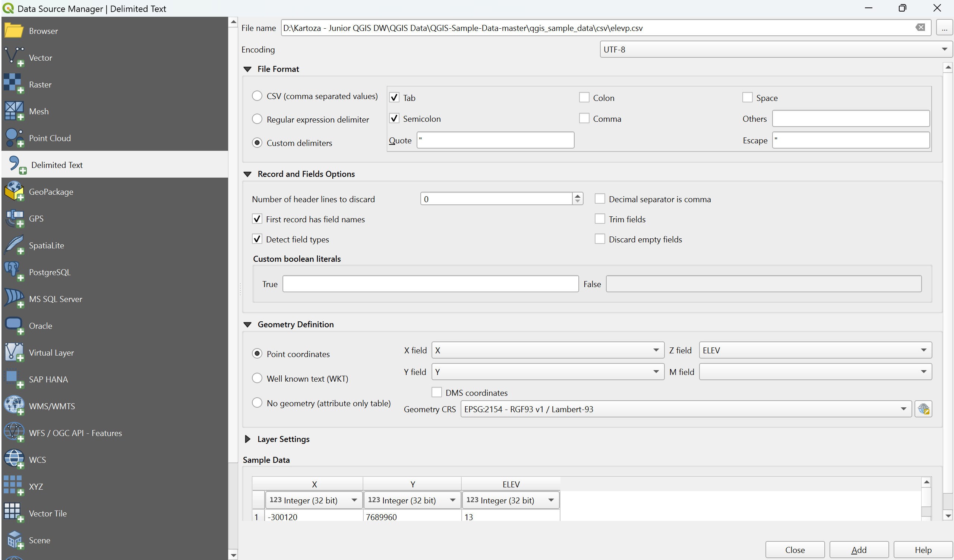
Task: Open the Vector Tile grid icon
Action: click(14, 513)
